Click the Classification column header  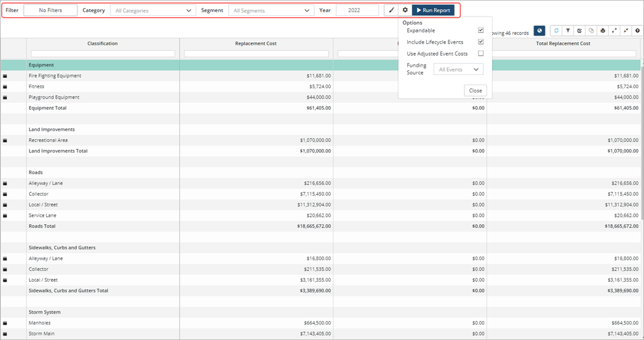tap(102, 43)
